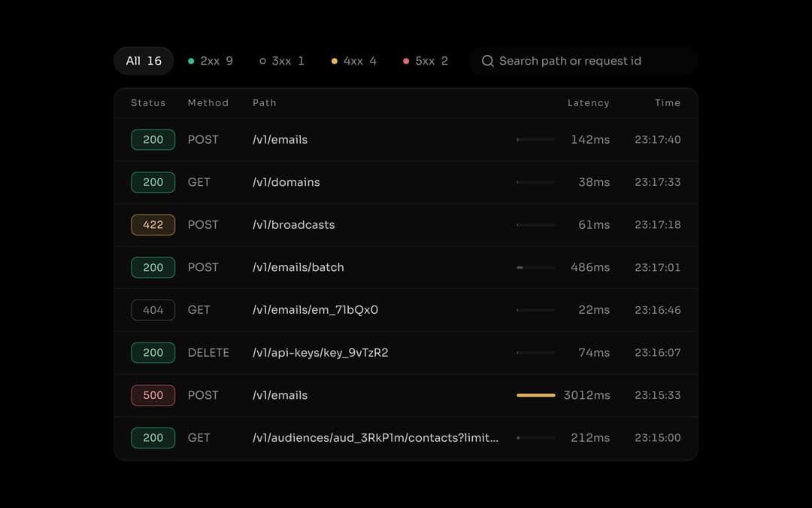The width and height of the screenshot is (812, 508).
Task: Sort by the Status column header
Action: [148, 103]
